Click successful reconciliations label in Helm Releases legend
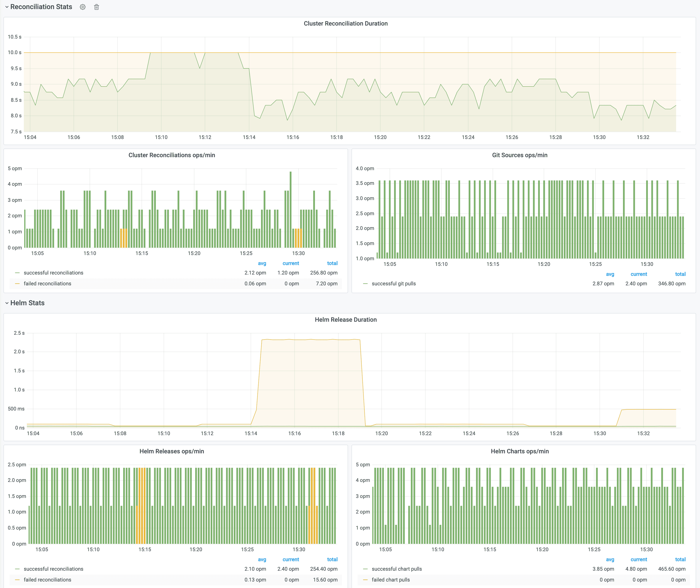 (53, 569)
